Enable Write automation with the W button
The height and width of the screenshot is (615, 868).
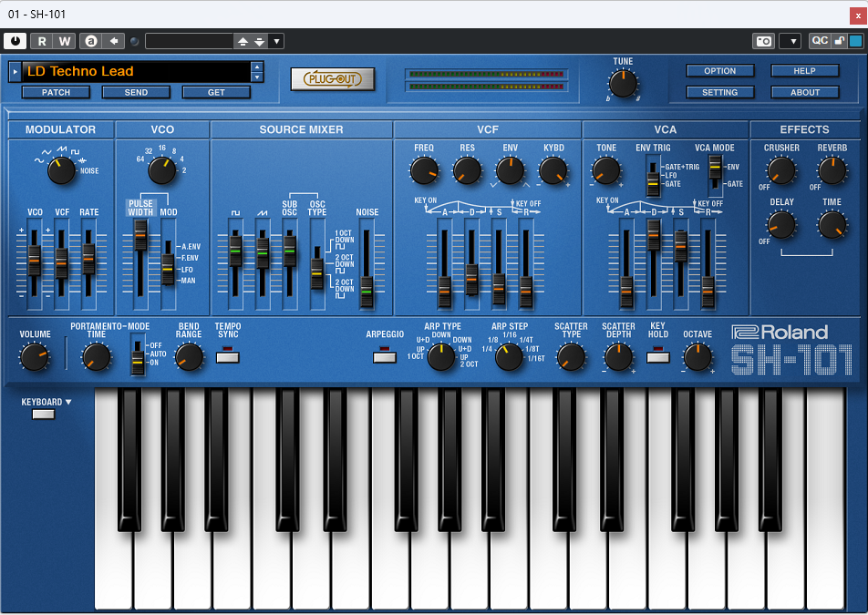pyautogui.click(x=64, y=41)
